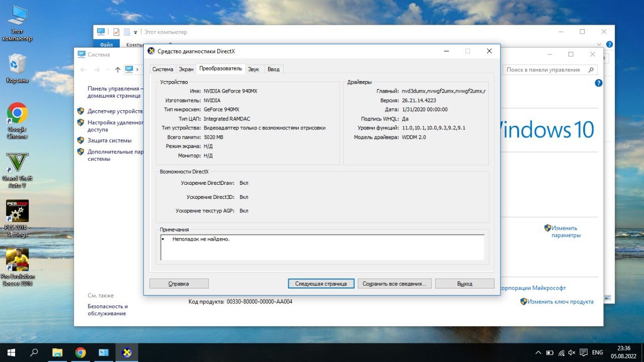Click the Выход button
Screen dimensions: 644x362
click(x=465, y=283)
